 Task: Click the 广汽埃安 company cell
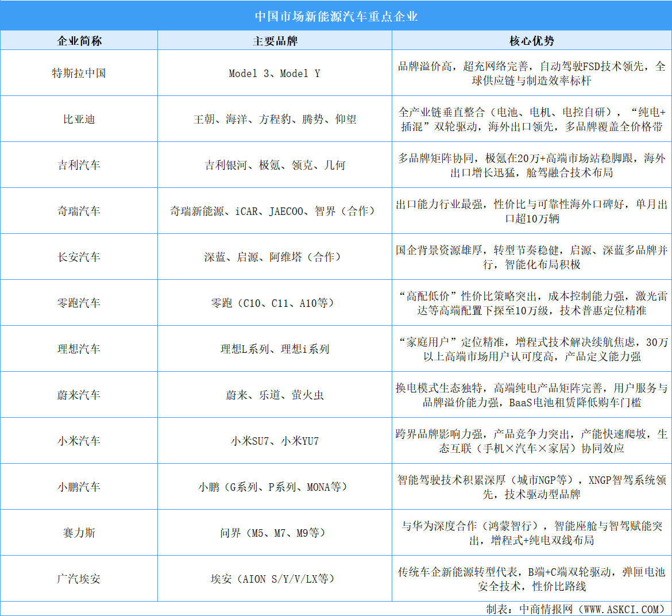point(79,579)
